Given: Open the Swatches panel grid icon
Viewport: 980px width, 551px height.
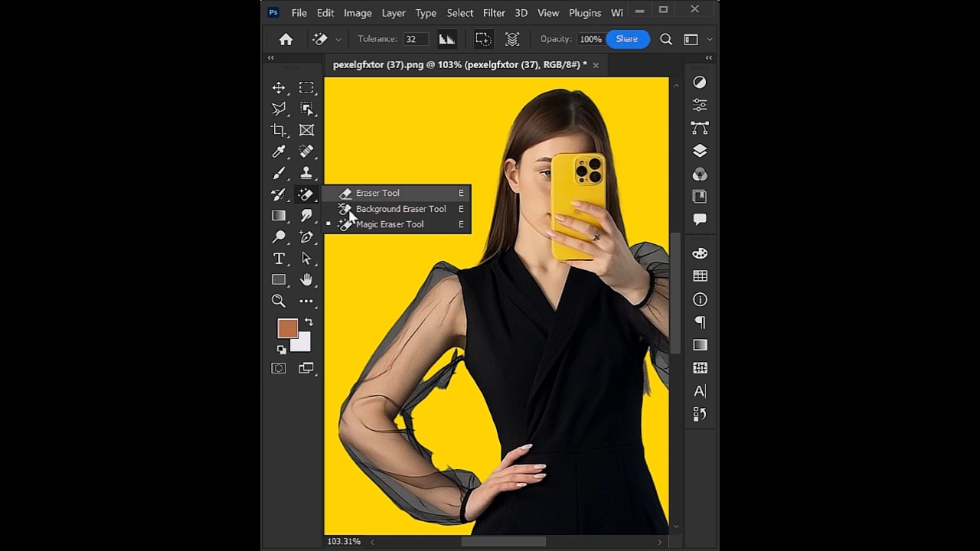Looking at the screenshot, I should pos(700,276).
